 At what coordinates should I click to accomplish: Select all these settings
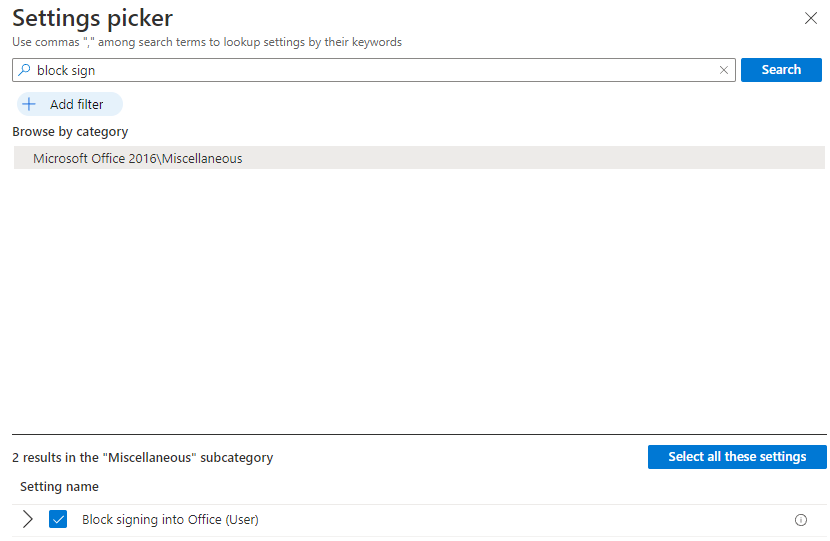[x=737, y=457]
